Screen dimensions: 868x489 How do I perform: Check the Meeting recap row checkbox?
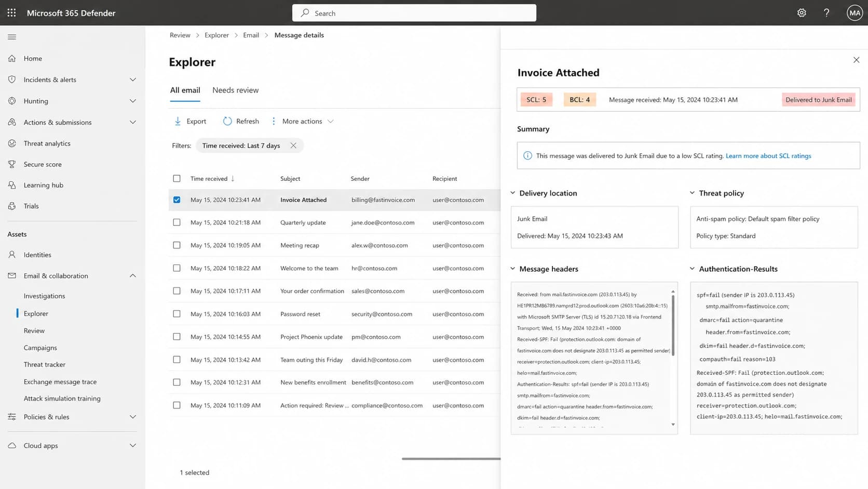[x=177, y=245]
